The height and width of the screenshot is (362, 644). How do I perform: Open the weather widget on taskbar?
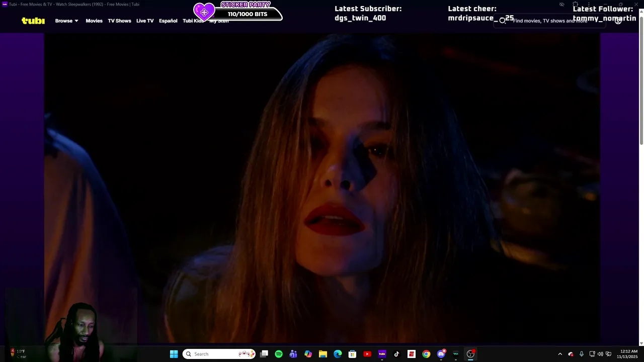tap(17, 354)
